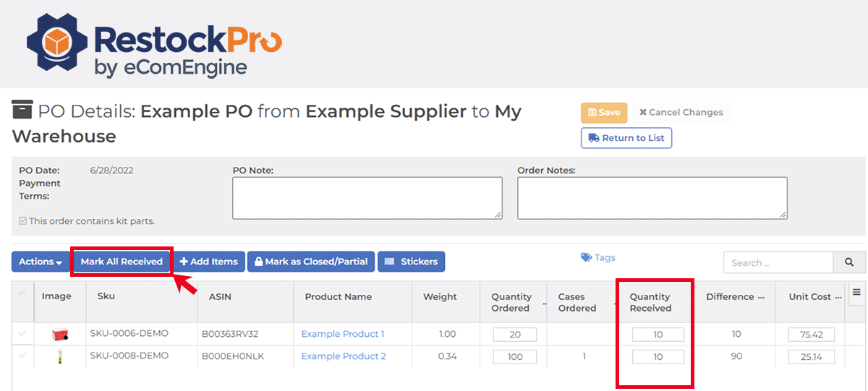Click Mark as Closed/Partial lock button
Screen dimensions: 868x391
[x=311, y=262]
